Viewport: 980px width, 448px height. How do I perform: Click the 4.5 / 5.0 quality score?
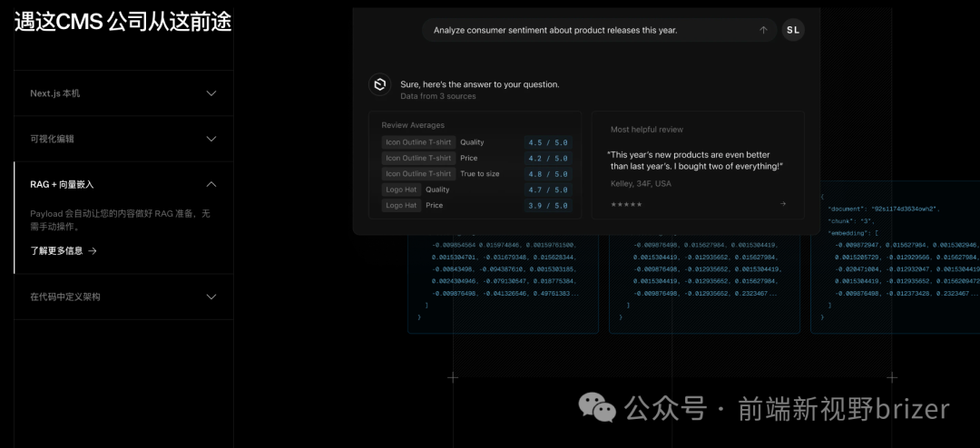pos(548,142)
